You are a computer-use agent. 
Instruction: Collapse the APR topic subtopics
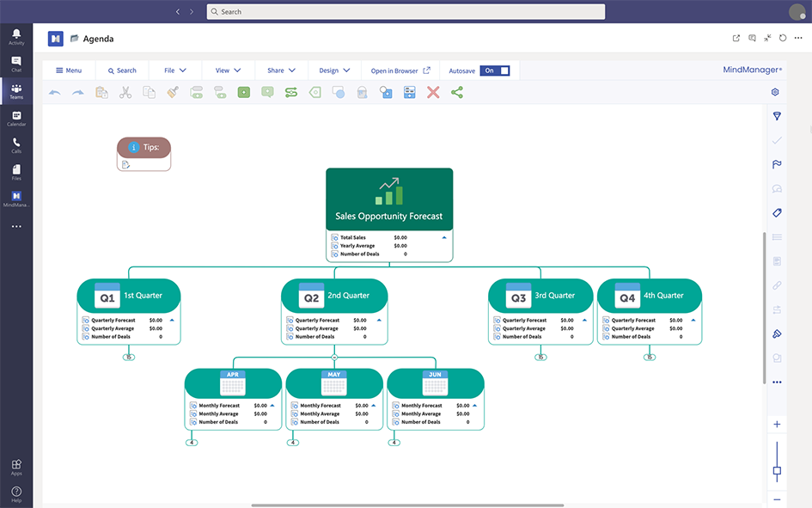pos(192,443)
